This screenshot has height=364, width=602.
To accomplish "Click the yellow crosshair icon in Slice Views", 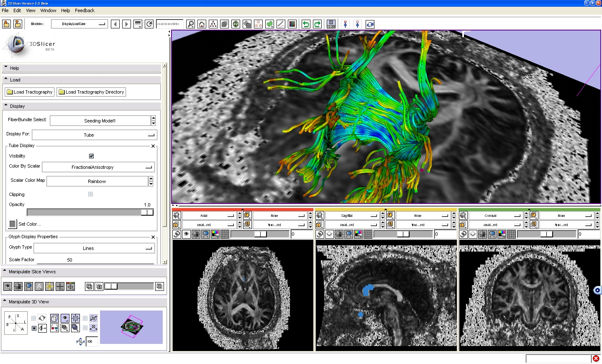I will tap(49, 286).
